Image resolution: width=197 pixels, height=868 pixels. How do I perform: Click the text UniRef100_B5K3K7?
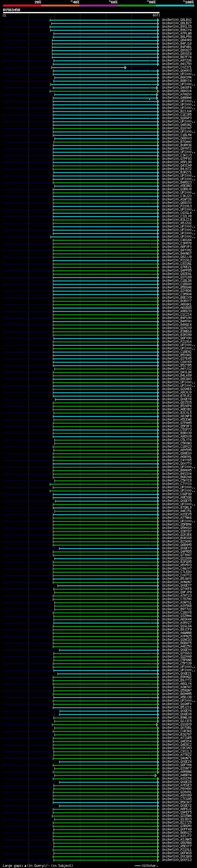tap(177, 802)
